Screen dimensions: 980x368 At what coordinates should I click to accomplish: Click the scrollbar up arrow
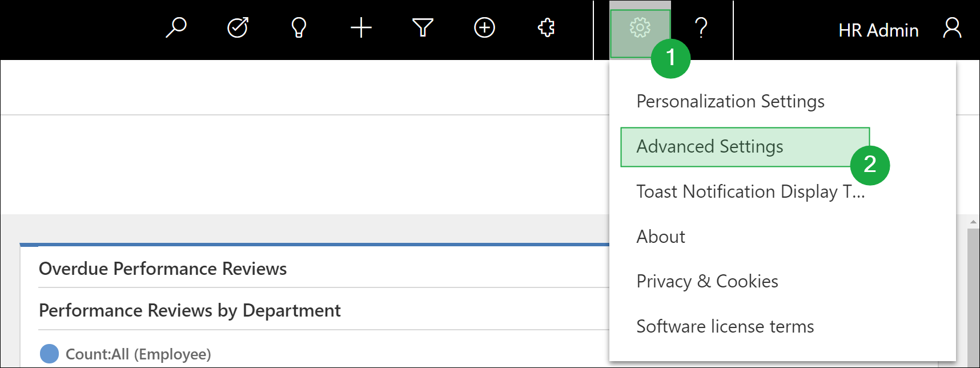[x=973, y=222]
